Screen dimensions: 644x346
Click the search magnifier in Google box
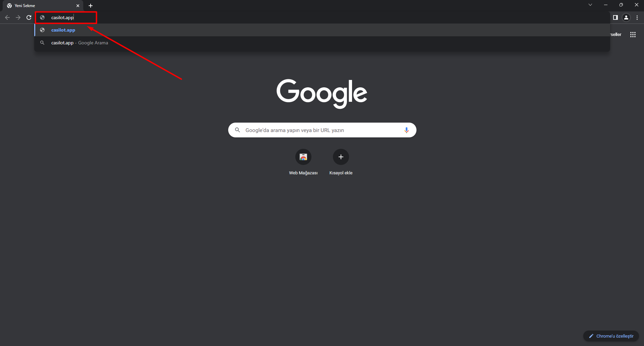237,130
